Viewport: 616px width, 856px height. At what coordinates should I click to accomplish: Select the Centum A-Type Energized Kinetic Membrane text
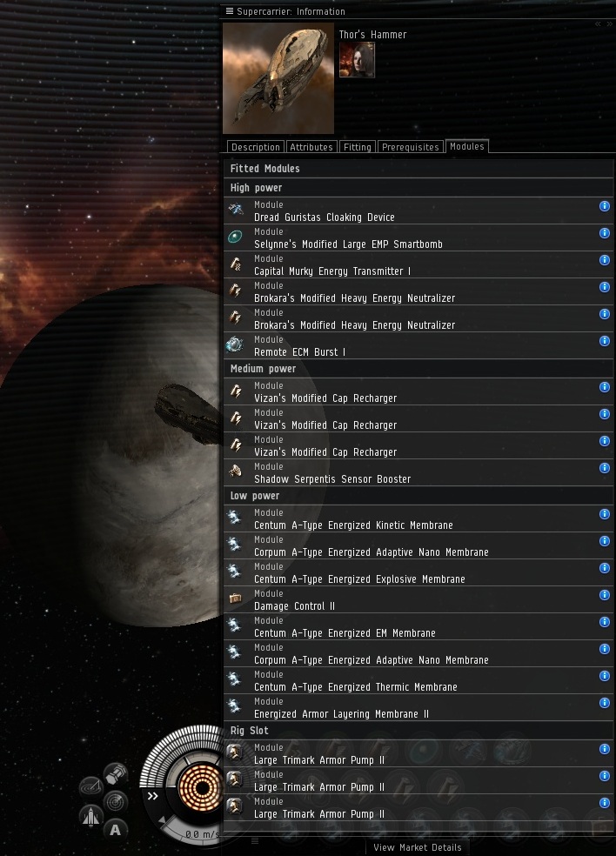point(354,525)
